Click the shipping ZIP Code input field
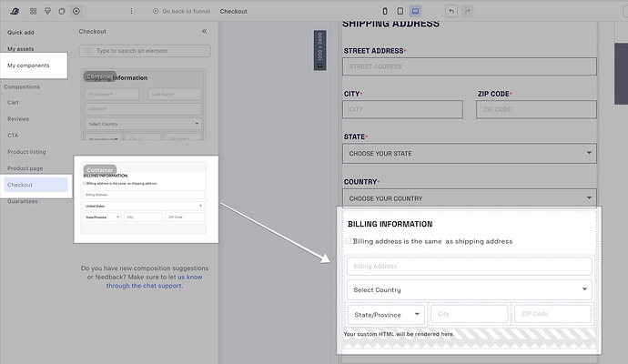Screen dimensions: 628x364 click(536, 109)
